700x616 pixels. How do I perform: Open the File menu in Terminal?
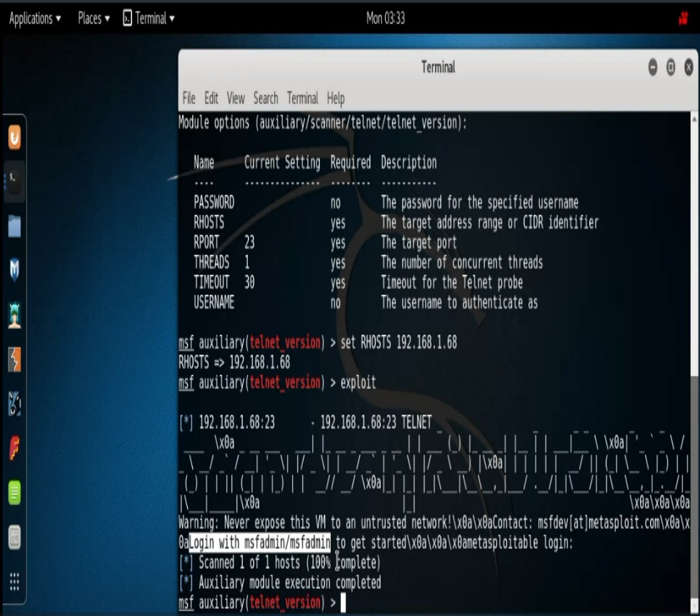pos(189,98)
